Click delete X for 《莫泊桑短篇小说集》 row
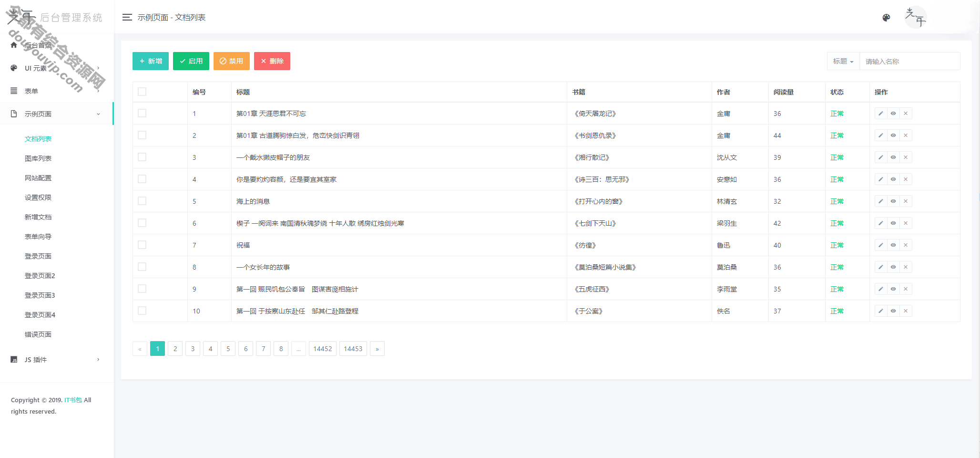Viewport: 980px width, 458px height. (x=906, y=267)
